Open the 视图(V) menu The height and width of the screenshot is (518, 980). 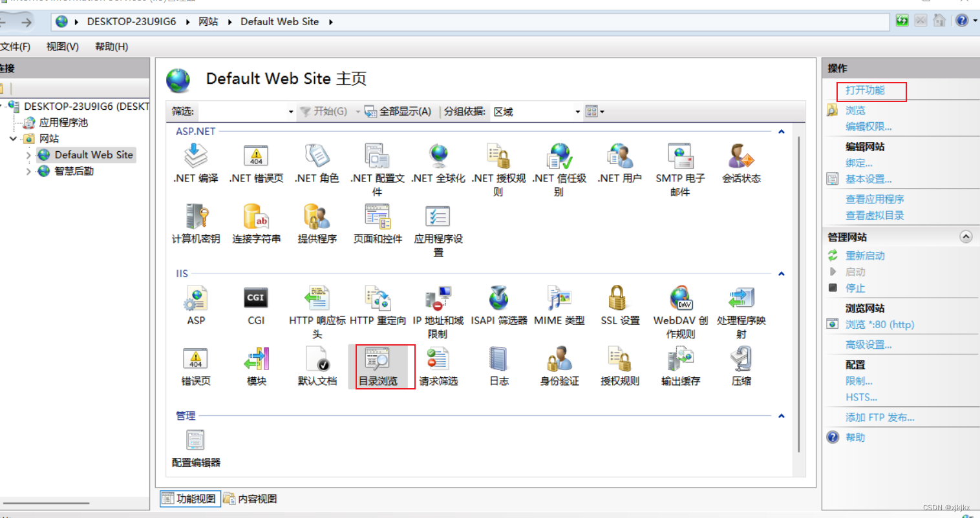[63, 47]
